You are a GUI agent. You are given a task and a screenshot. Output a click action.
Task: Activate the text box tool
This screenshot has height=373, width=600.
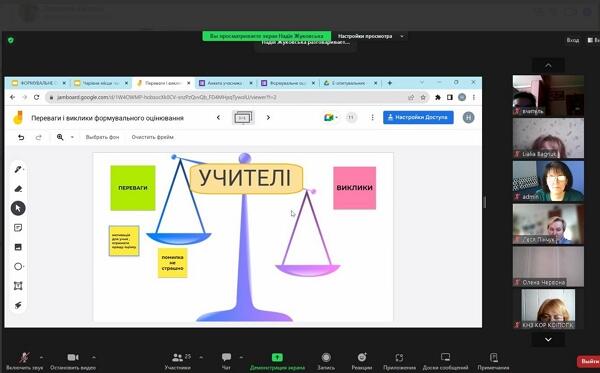(18, 286)
